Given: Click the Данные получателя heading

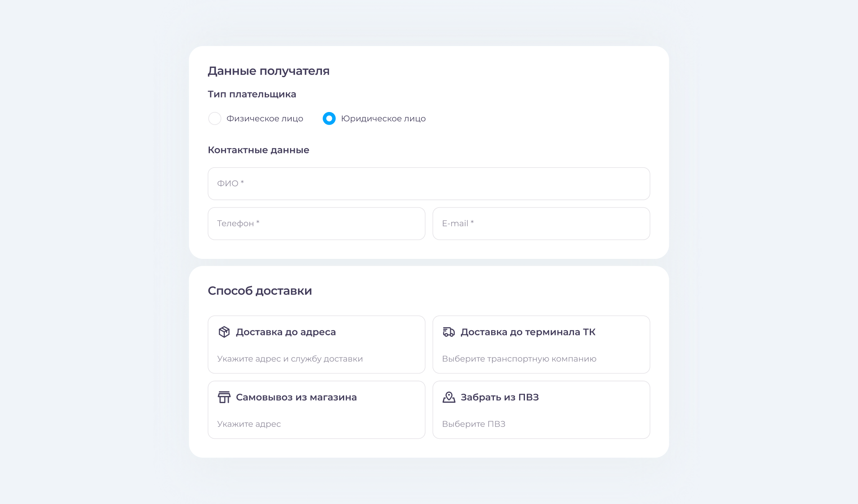Looking at the screenshot, I should click(269, 71).
